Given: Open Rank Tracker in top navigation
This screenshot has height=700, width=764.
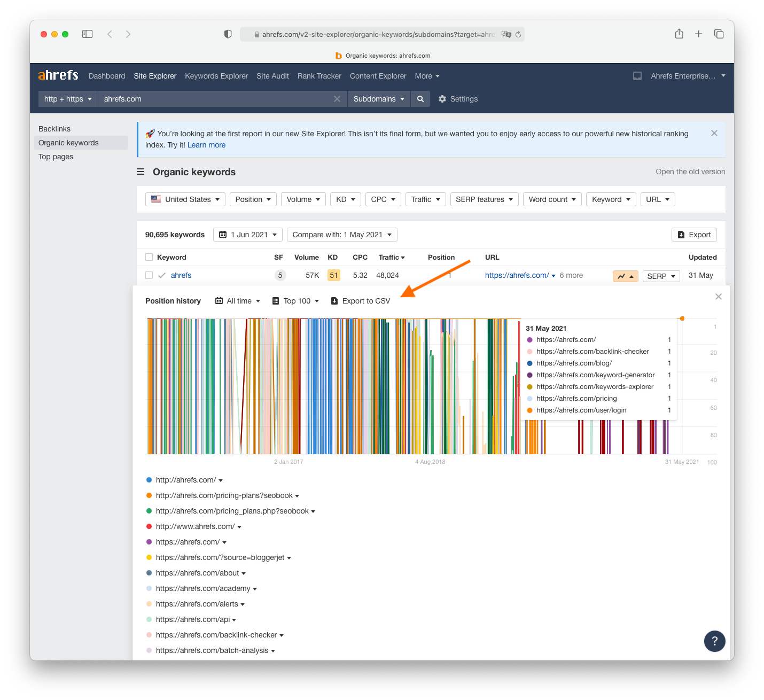Looking at the screenshot, I should tap(319, 76).
